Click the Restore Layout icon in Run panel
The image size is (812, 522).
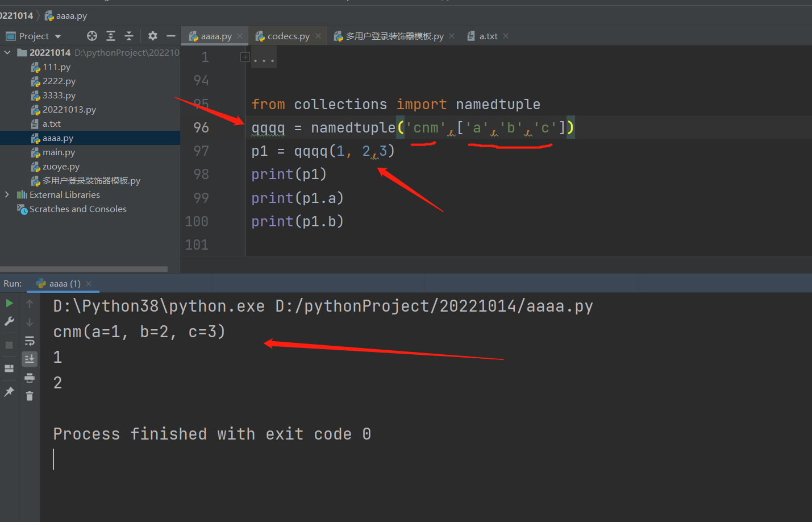point(9,368)
